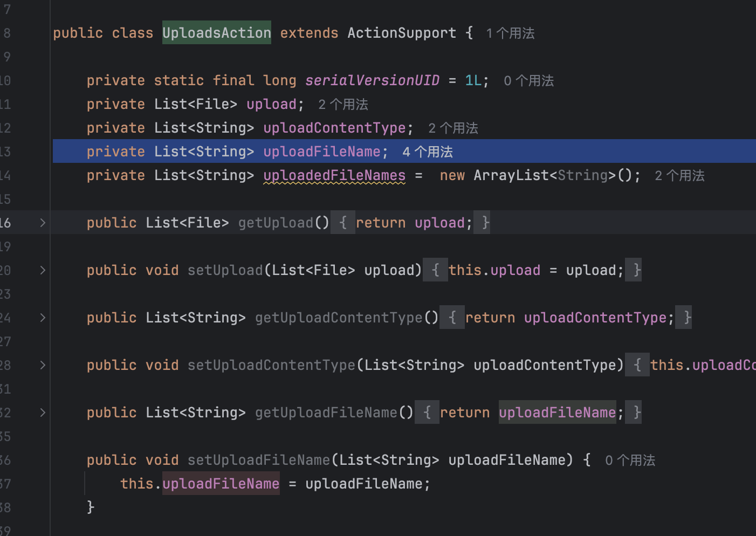
Task: Click the warning-underlined uploadedFileNames identifier
Action: click(x=334, y=175)
